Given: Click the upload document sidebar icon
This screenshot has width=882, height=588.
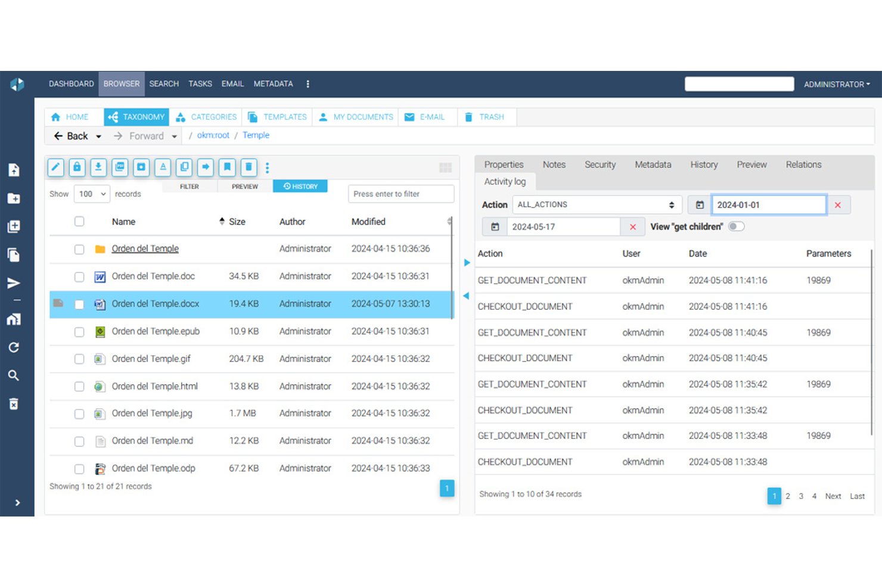Looking at the screenshot, I should tap(14, 170).
